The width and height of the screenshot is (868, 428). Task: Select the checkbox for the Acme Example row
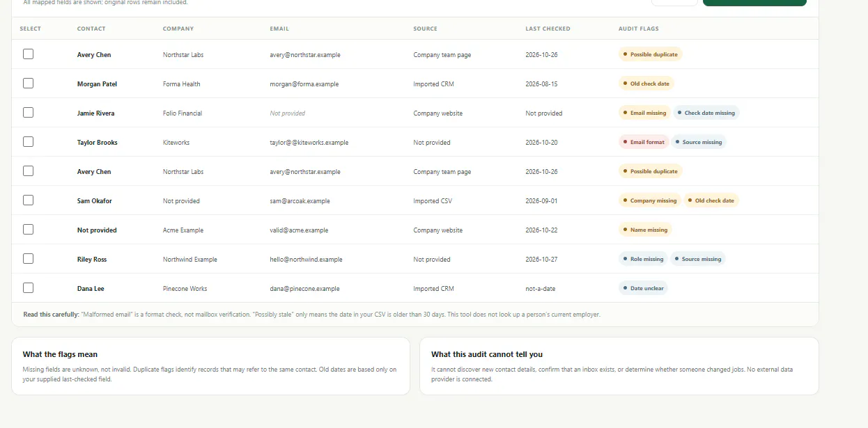pos(28,230)
